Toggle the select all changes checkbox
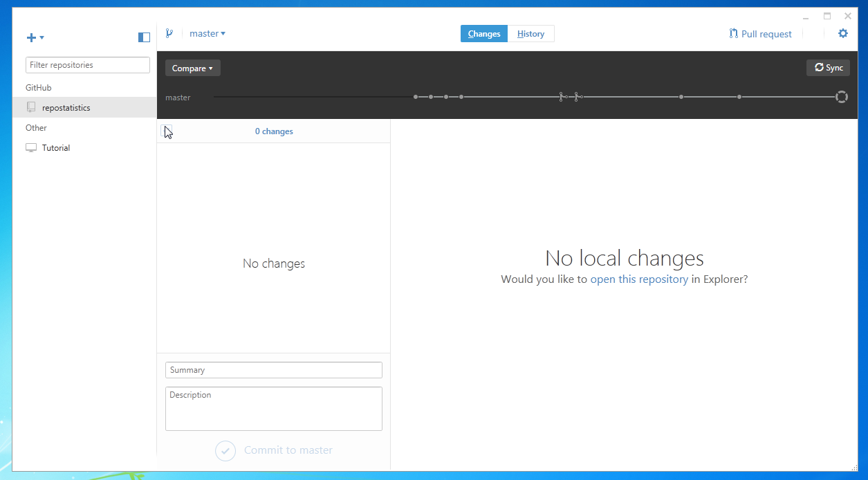The image size is (868, 480). coord(167,131)
